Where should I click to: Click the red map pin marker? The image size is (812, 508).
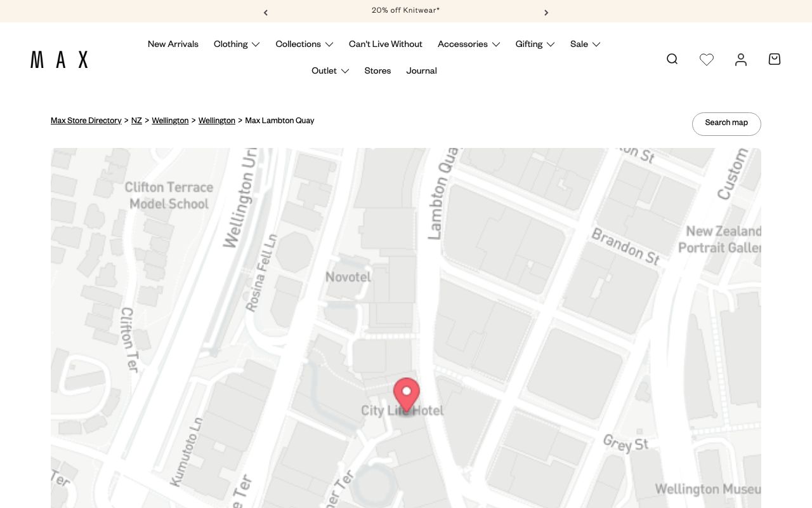click(407, 395)
